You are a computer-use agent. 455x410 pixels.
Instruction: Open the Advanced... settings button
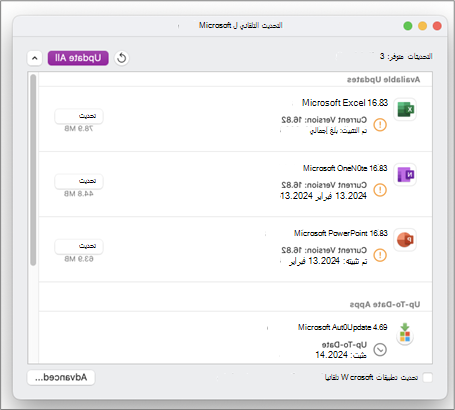(61, 377)
